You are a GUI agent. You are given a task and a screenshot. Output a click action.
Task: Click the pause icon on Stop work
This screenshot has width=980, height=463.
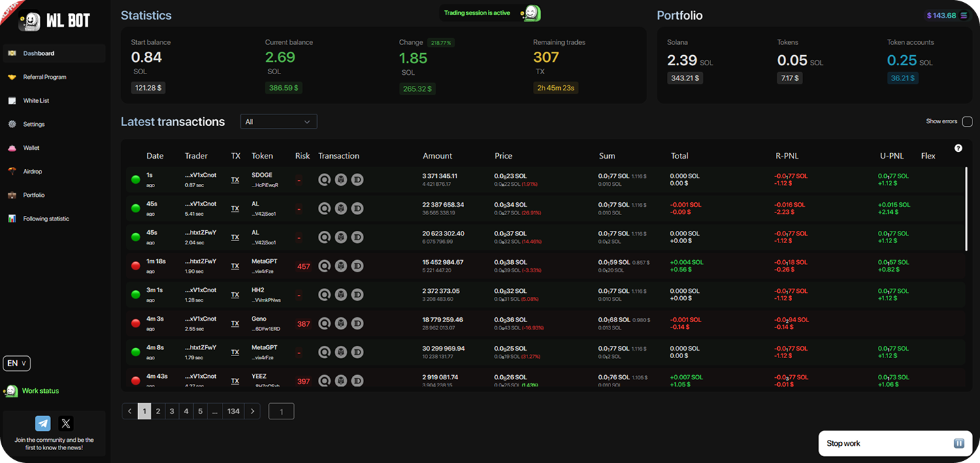pyautogui.click(x=959, y=443)
